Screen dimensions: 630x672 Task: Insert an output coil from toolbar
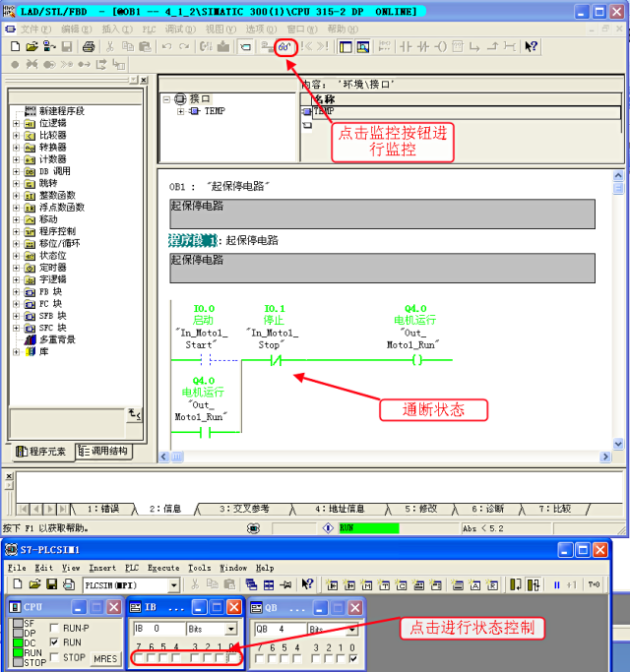[440, 46]
